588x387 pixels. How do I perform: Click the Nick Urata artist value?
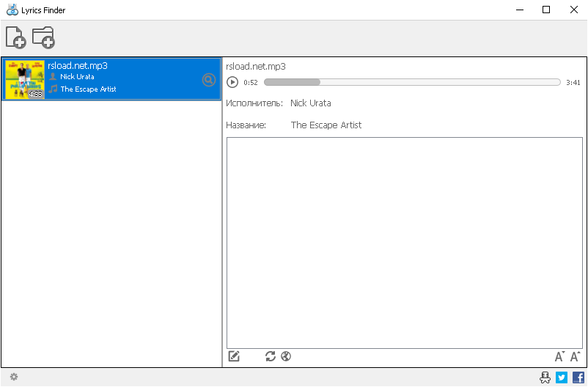(311, 103)
